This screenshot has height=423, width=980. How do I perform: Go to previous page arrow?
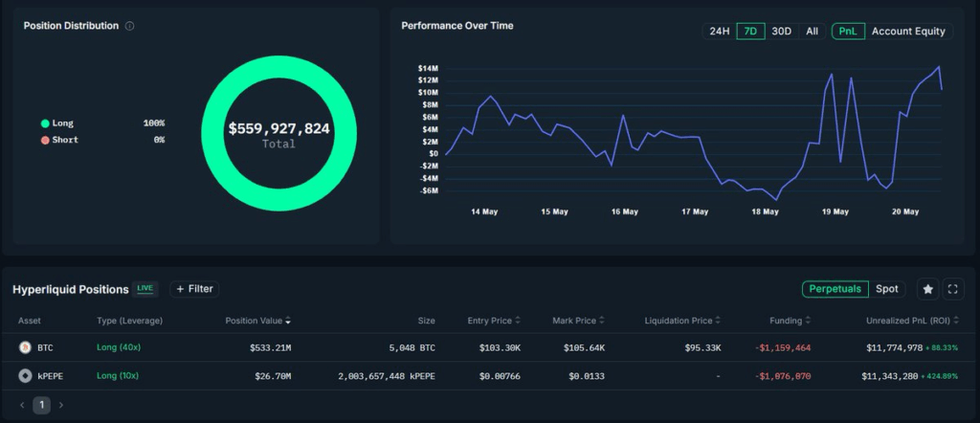coord(23,405)
